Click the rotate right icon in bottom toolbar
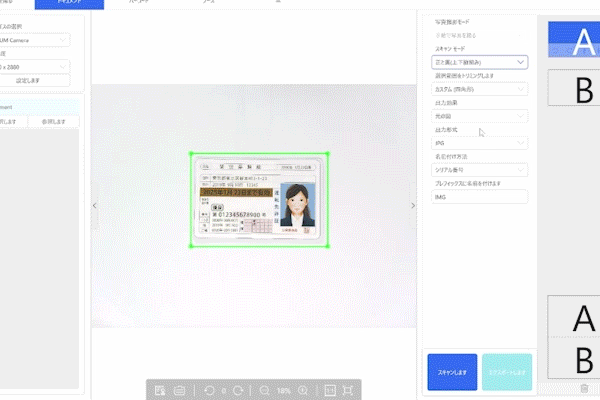The height and width of the screenshot is (400, 600). (238, 389)
